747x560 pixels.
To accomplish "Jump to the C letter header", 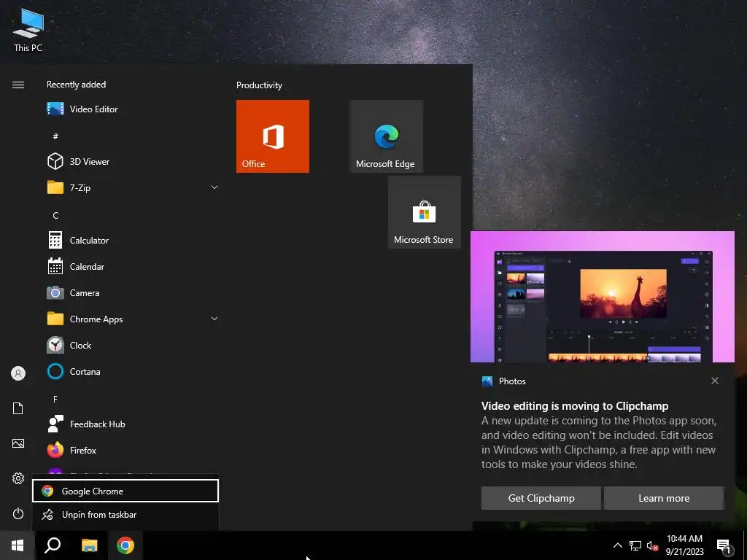I will 55,215.
